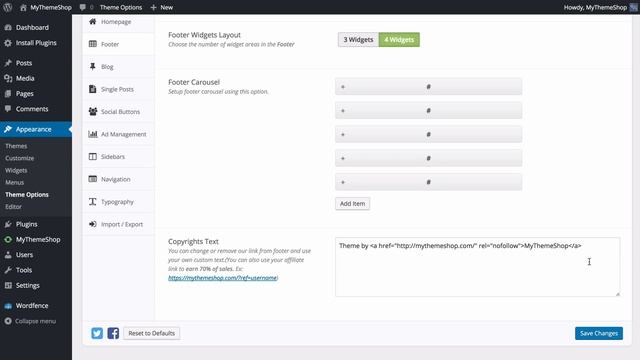This screenshot has height=360, width=640.
Task: Click the Twitter share icon
Action: coord(97,333)
